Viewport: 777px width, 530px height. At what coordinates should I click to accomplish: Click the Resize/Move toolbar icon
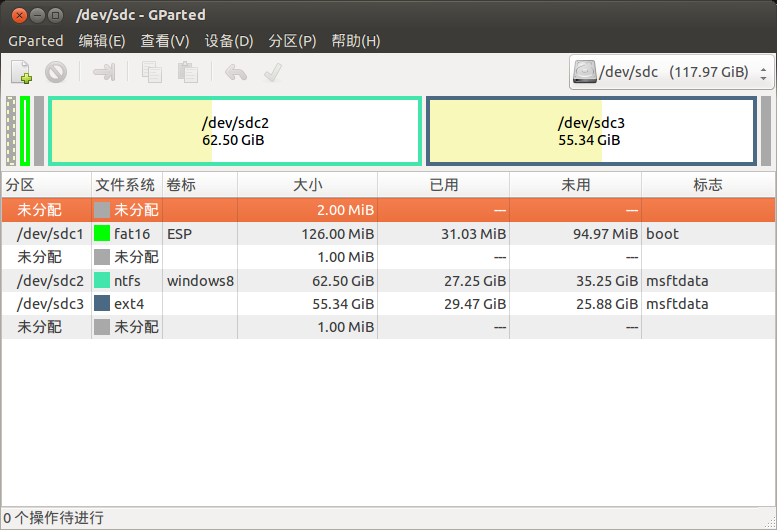coord(105,72)
